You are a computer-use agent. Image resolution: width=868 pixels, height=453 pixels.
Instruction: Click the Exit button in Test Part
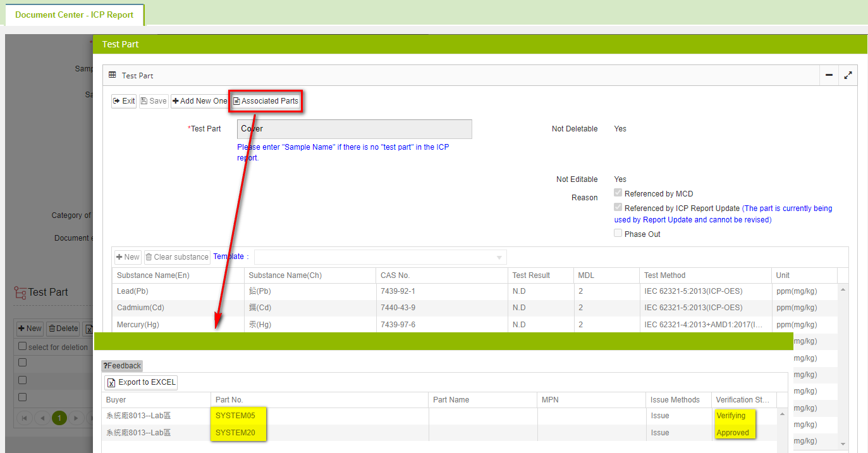[x=124, y=101]
